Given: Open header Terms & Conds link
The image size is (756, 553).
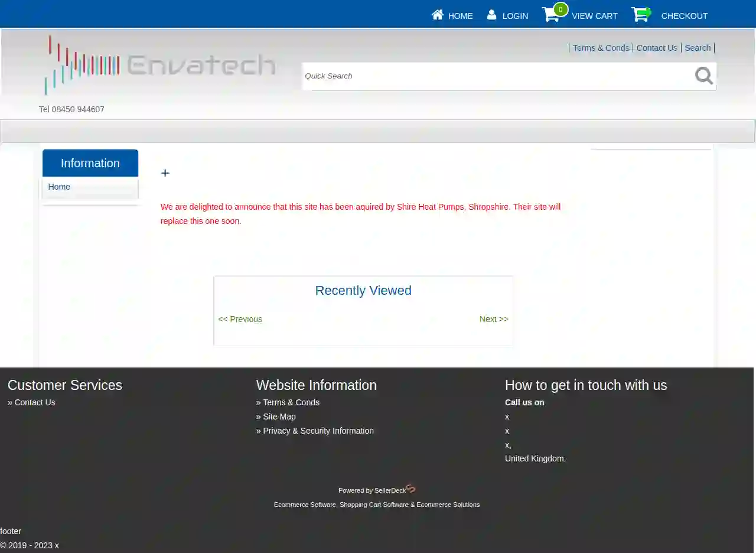Looking at the screenshot, I should pyautogui.click(x=601, y=48).
